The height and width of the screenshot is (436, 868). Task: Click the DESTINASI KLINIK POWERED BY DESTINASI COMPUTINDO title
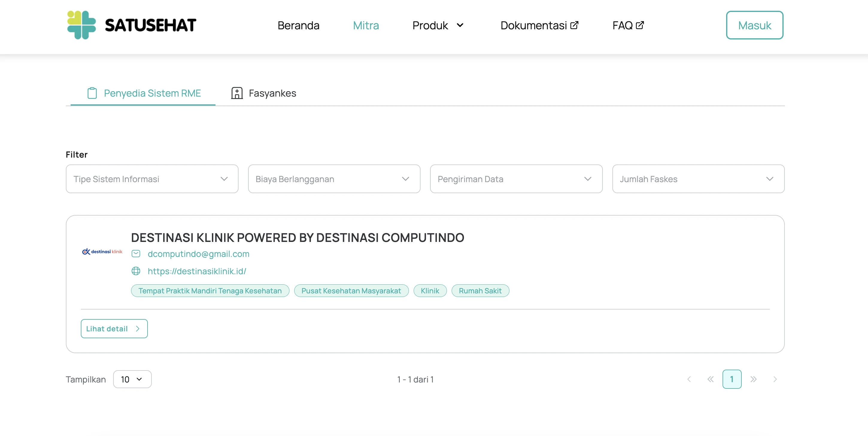(x=298, y=237)
